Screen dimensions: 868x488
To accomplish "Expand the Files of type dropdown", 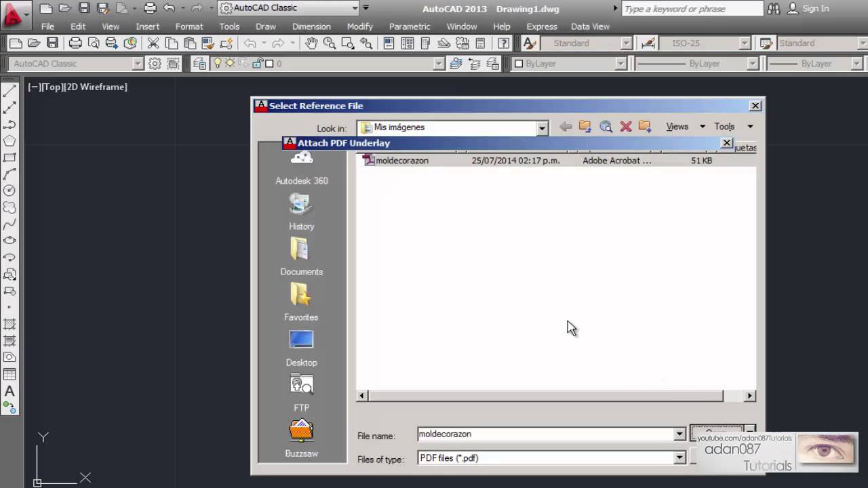I will 679,459.
